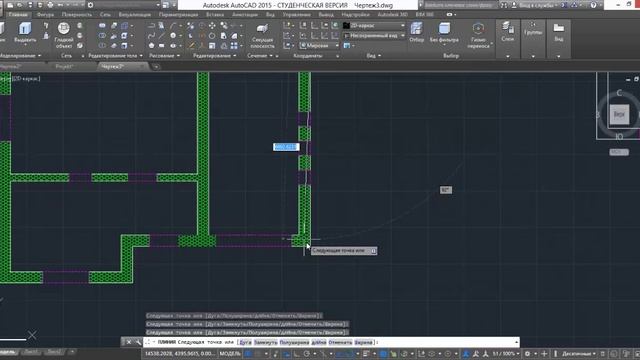Open the Вставка ribbon tab
Viewport: 640px width, 360px height.
click(215, 14)
